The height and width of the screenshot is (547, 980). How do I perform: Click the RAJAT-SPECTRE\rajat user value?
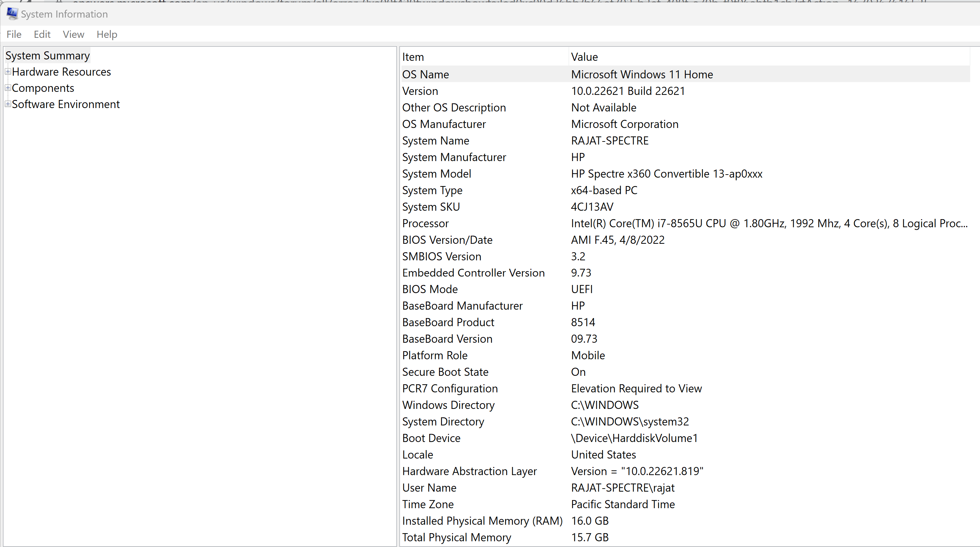pos(623,488)
